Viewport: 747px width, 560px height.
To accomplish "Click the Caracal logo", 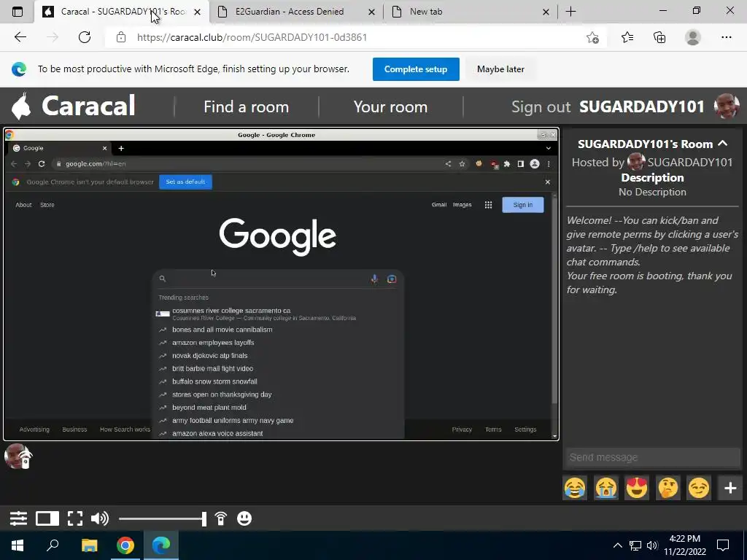I will 73,106.
